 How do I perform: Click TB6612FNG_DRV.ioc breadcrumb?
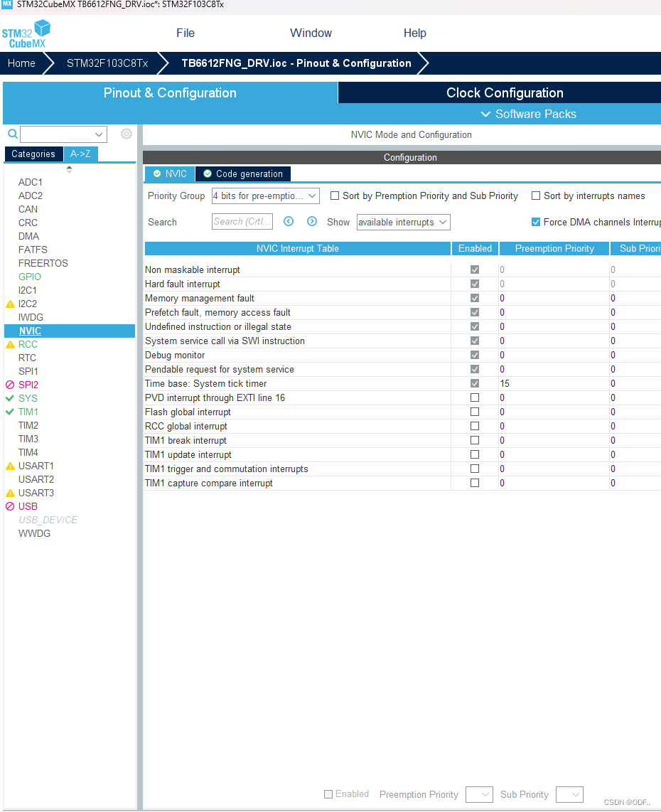[x=296, y=63]
